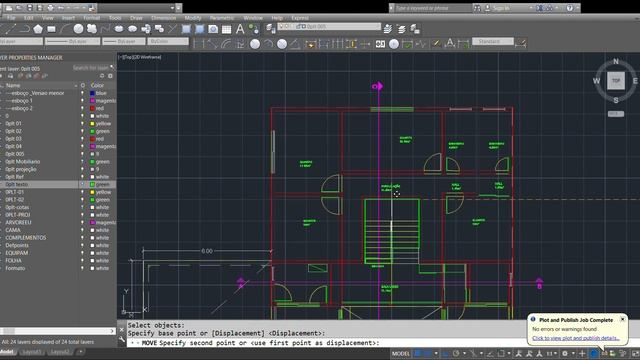Open the Dimension menu
The image size is (640, 360).
[x=164, y=18]
